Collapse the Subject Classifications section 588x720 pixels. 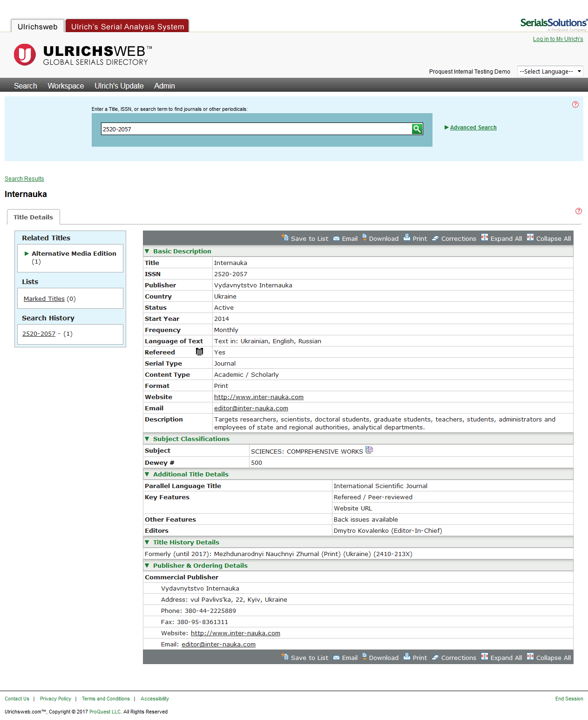(x=147, y=439)
